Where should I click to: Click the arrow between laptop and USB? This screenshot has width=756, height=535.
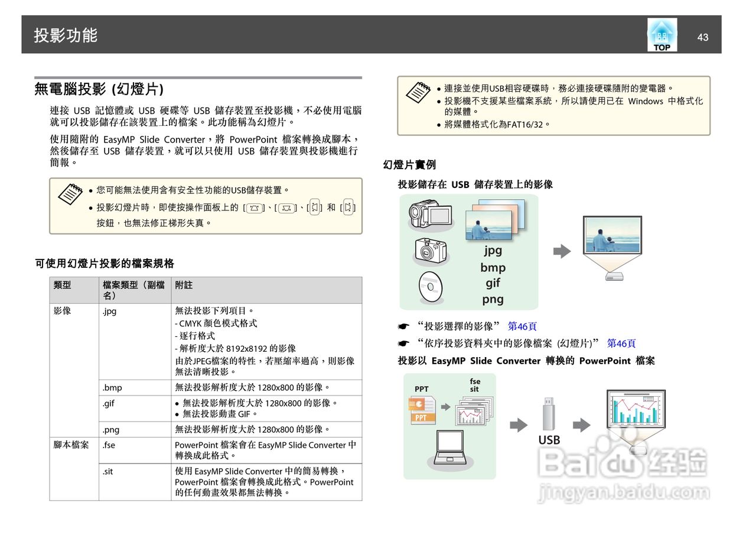tap(519, 425)
